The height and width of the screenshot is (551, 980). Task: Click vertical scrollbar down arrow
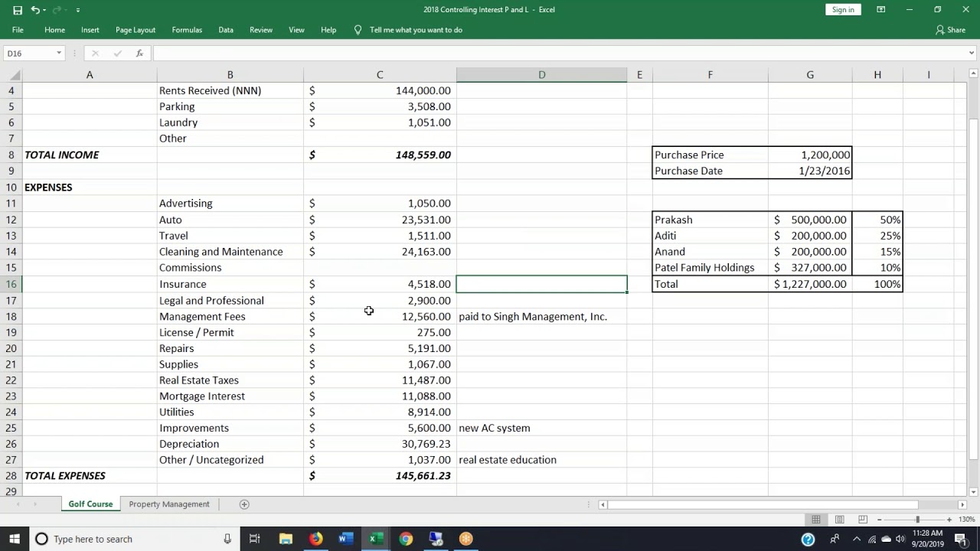[973, 492]
